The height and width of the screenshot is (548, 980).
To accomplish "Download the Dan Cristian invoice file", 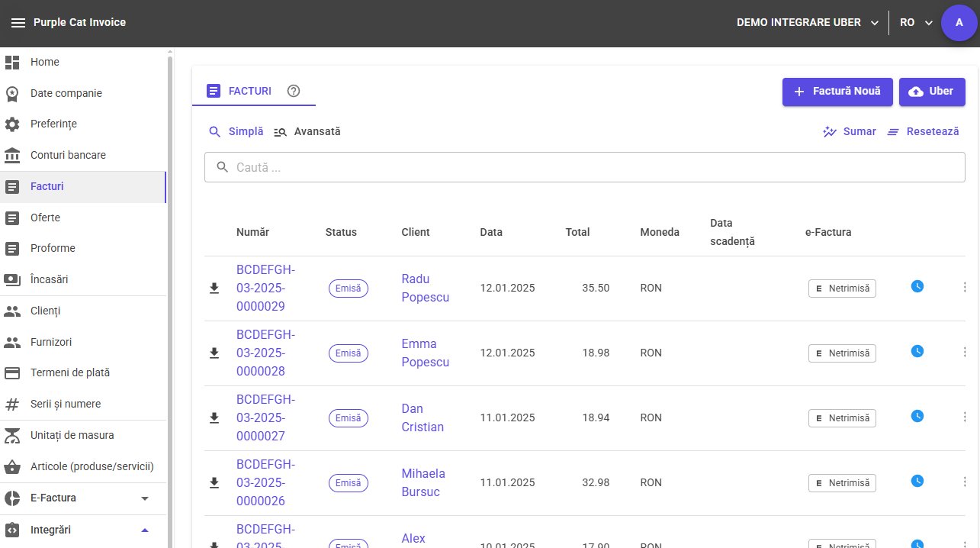I will (214, 417).
